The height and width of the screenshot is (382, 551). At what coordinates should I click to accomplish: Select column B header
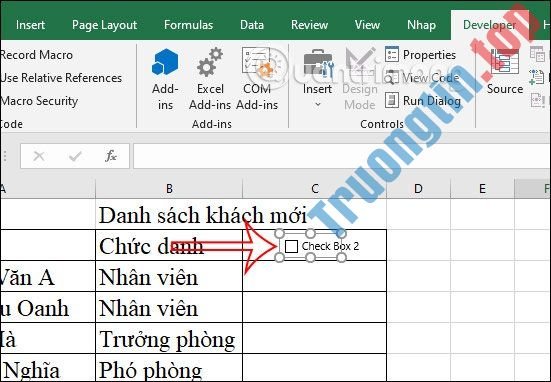point(169,189)
